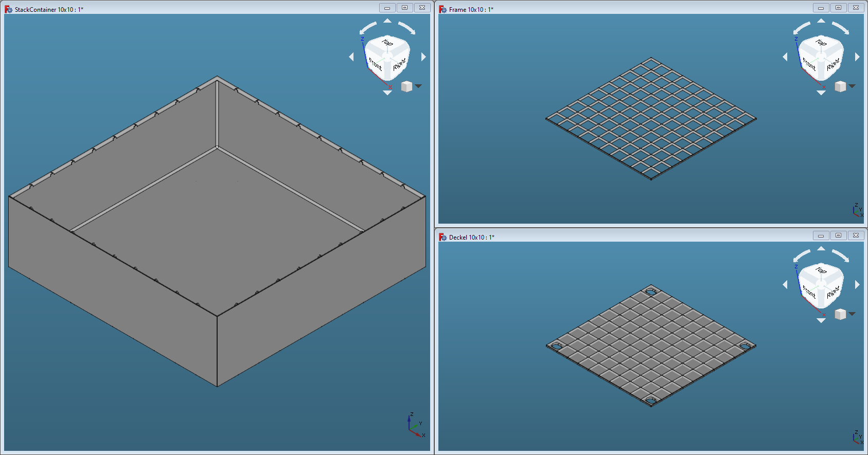Click the Right face of the Deckel navigation cube
Screen dimensions: 868x455
pyautogui.click(x=832, y=293)
